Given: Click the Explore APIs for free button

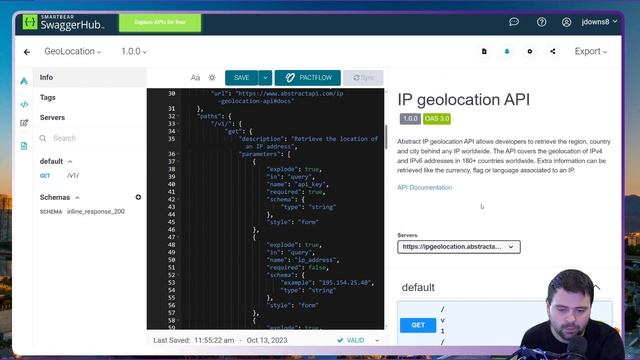Looking at the screenshot, I should 160,22.
